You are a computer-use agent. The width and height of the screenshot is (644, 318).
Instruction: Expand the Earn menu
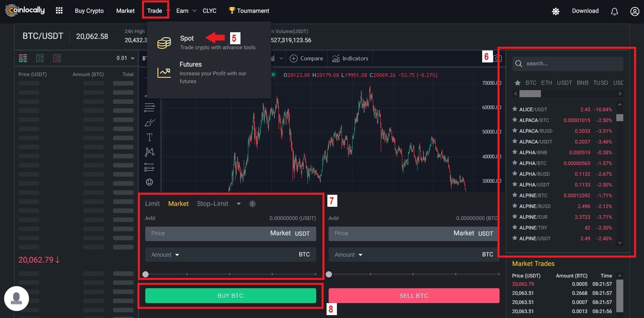pos(186,11)
